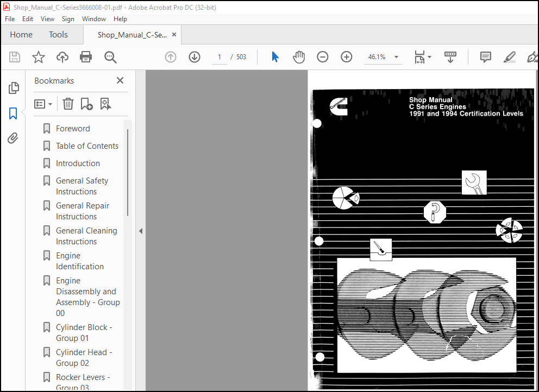Open the Page Thumbnails panel
Viewport: 539px width, 392px height.
click(14, 88)
